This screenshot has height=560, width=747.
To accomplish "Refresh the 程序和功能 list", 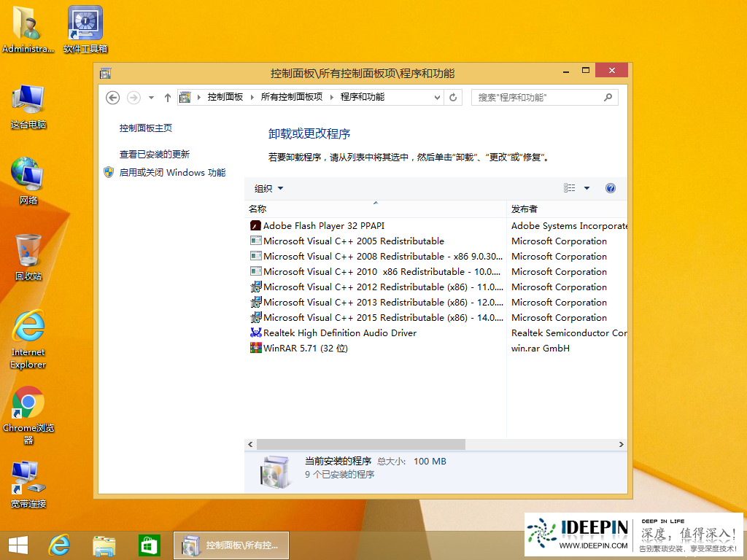I will 453,98.
